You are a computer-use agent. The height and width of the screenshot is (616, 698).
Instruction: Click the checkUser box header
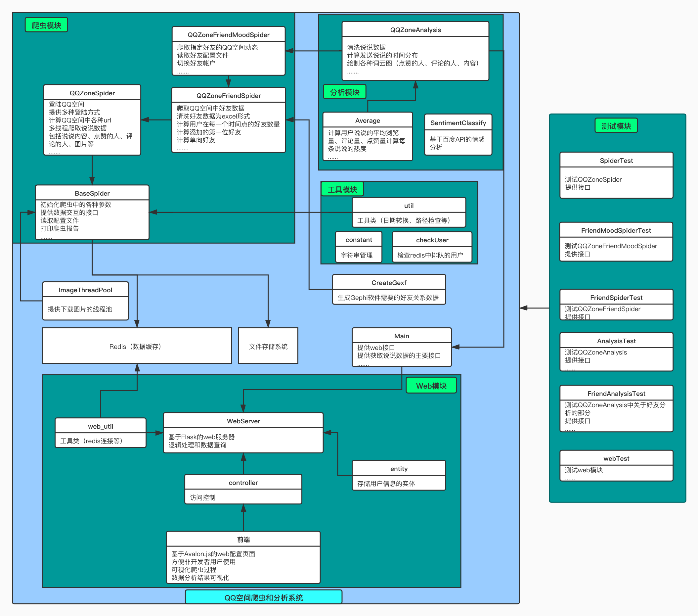coord(432,240)
